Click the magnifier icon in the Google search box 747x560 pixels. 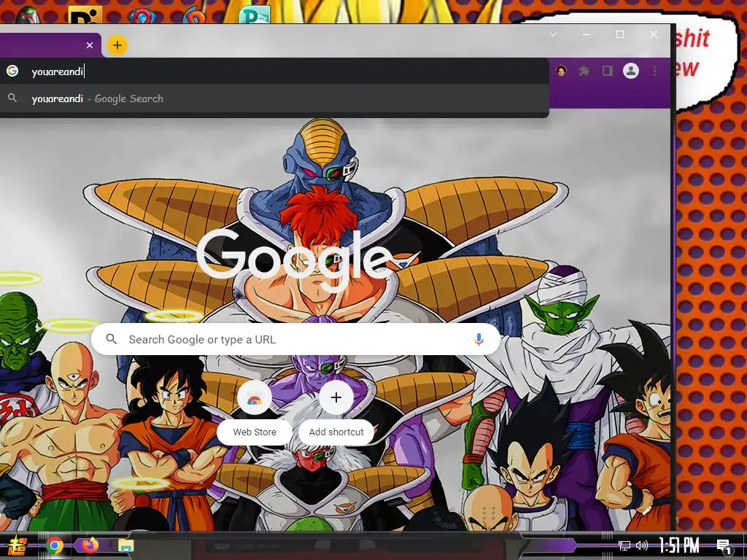111,339
